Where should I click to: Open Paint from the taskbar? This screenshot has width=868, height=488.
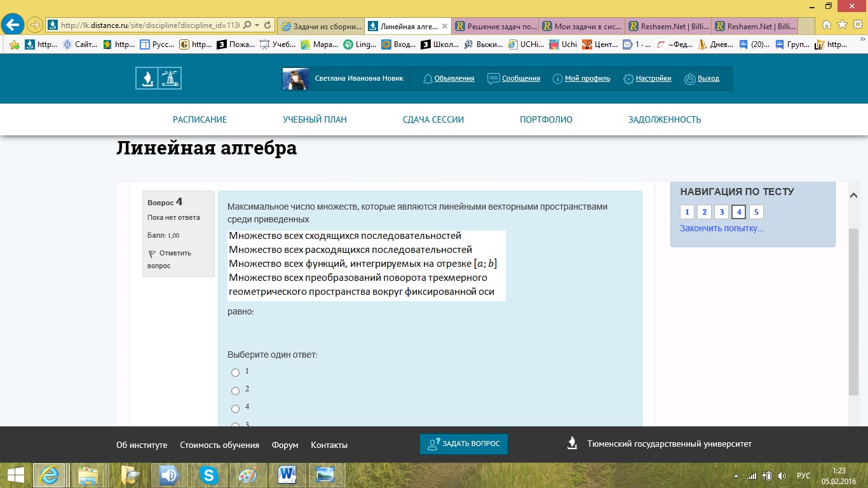point(247,475)
